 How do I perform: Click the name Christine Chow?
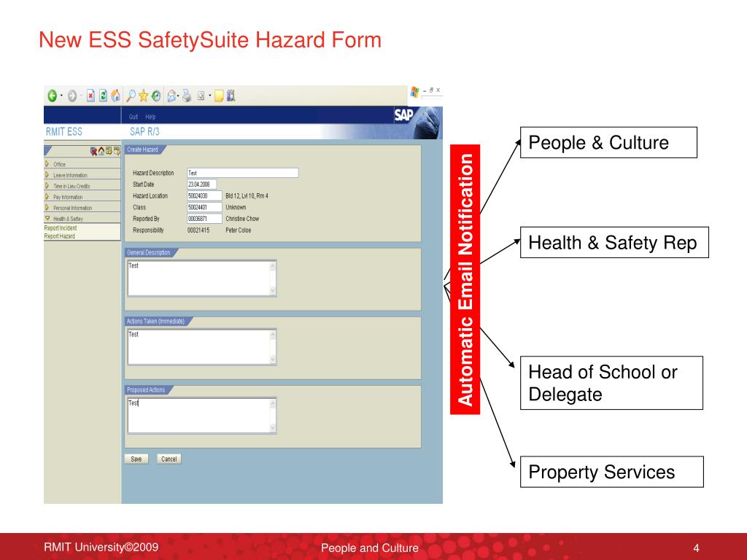[x=242, y=219]
